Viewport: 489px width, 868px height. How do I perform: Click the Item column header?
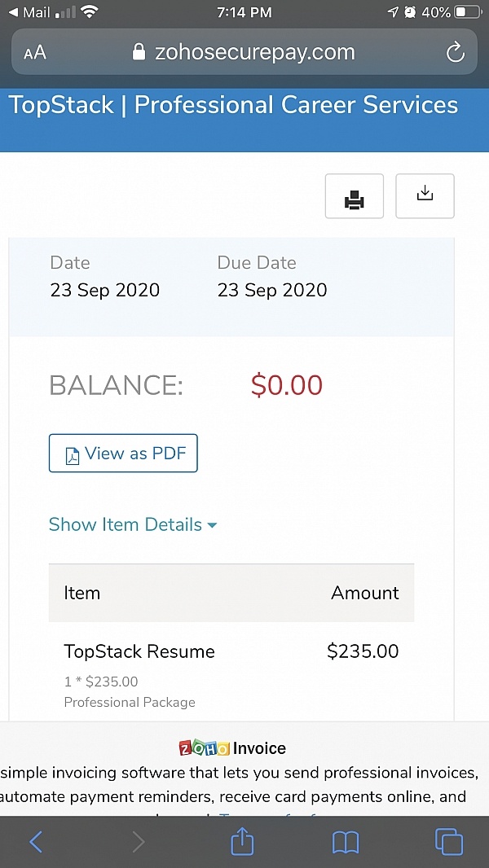coord(82,593)
